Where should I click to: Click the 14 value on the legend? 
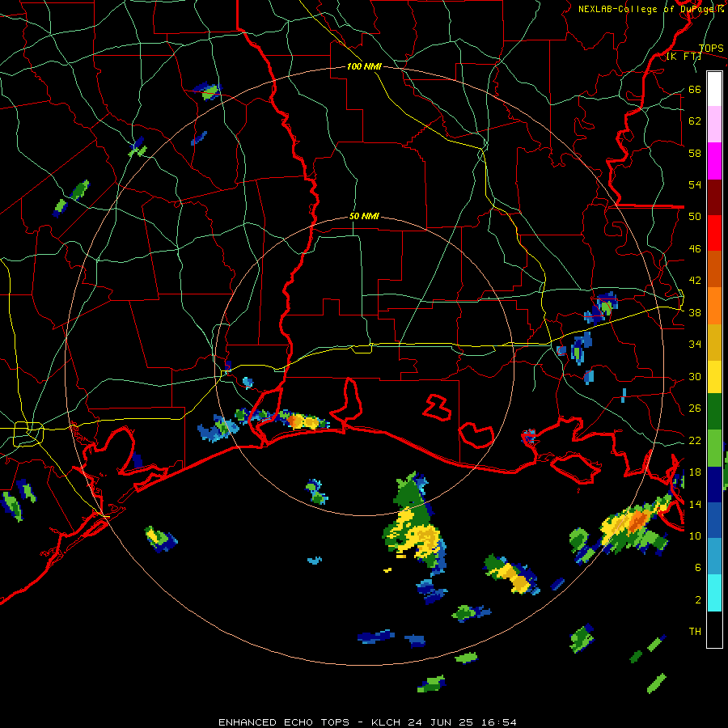695,504
